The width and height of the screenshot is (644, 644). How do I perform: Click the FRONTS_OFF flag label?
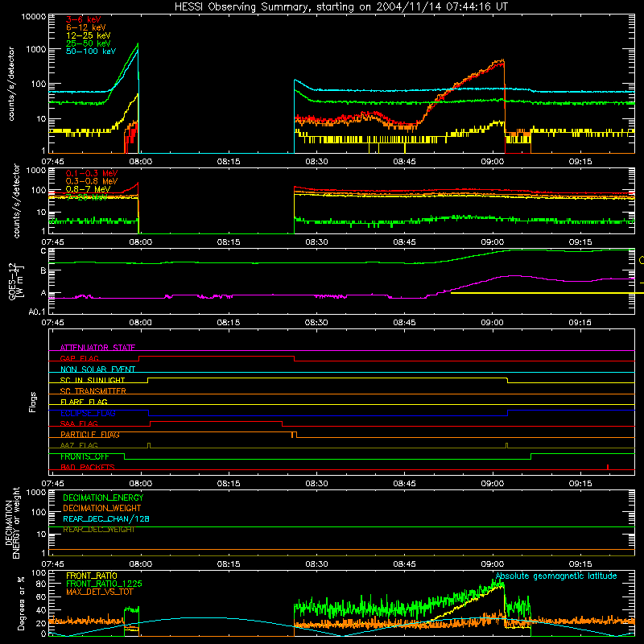(85, 456)
